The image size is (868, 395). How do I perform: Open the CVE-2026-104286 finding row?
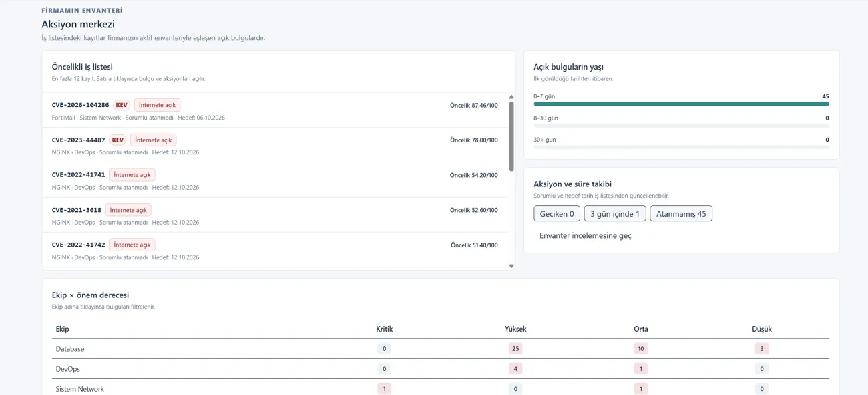coord(274,110)
